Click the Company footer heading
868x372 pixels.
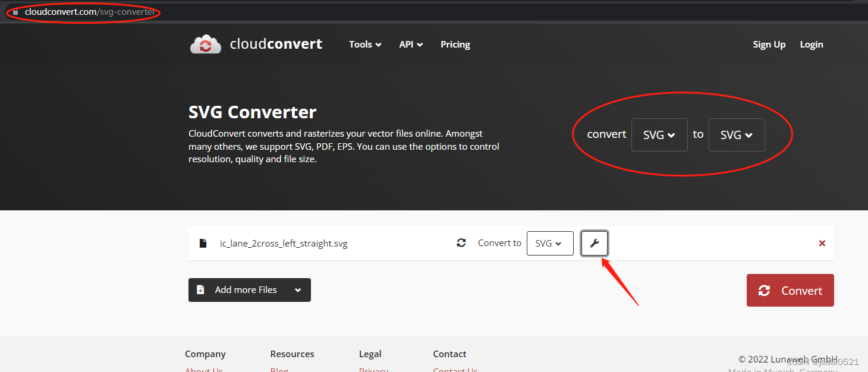[205, 354]
